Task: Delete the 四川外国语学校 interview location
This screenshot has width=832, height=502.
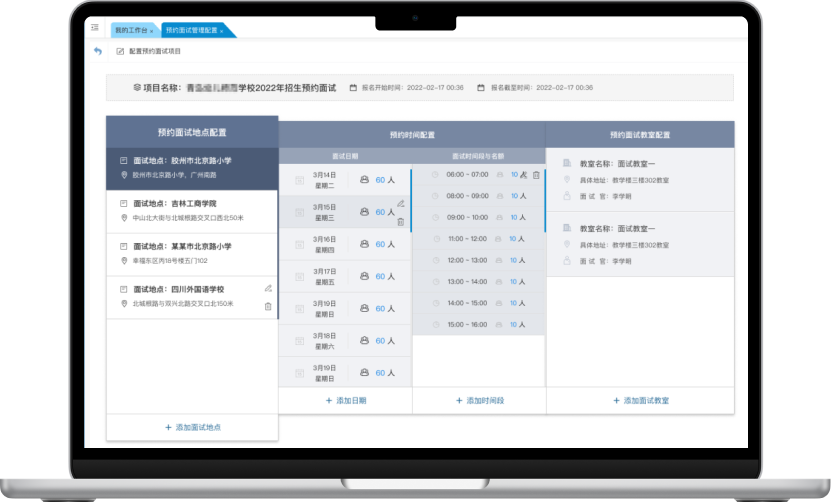Action: [x=268, y=306]
